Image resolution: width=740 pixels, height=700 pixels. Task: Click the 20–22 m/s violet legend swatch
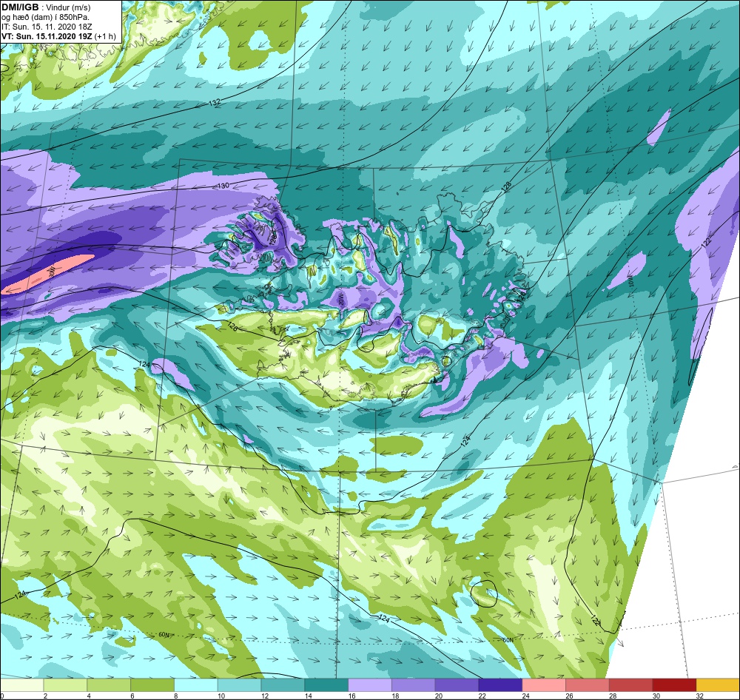tap(457, 684)
